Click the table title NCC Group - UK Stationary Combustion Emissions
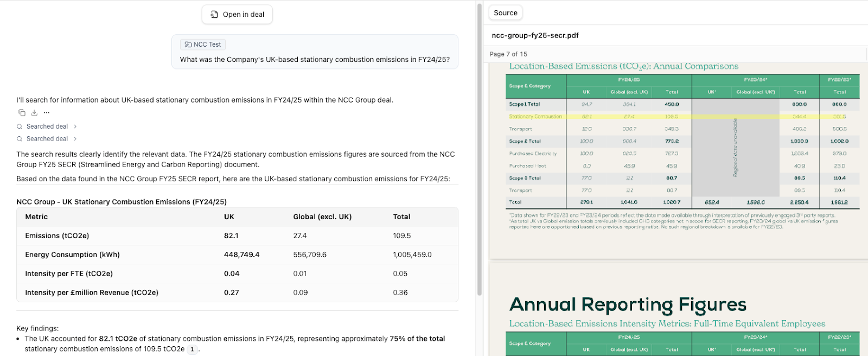 122,202
